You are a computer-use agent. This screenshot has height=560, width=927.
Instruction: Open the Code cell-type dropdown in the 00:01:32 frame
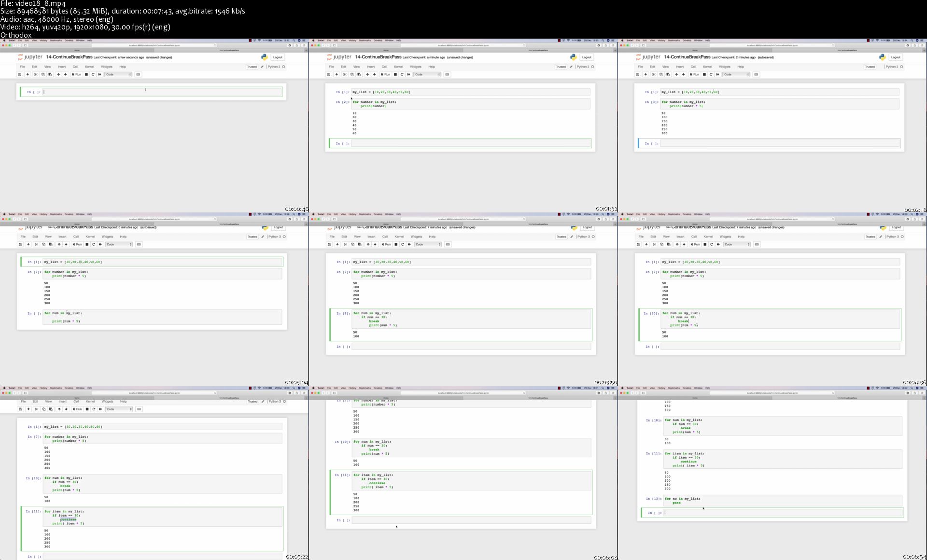coord(428,74)
